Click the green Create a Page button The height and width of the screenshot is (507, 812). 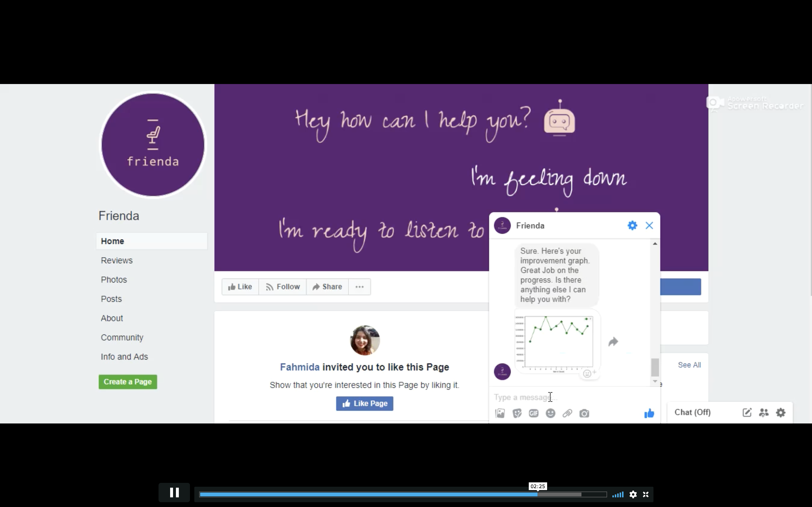[128, 382]
